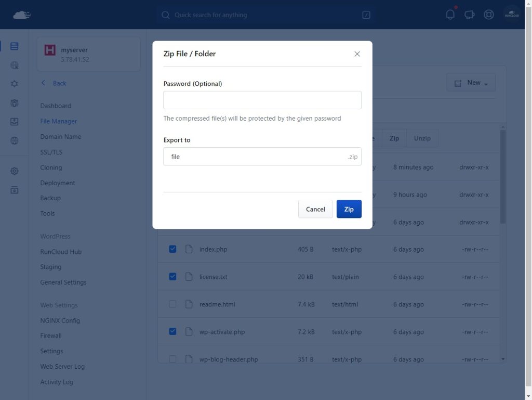Click the announcements megaphone icon
532x400 pixels.
[469, 15]
